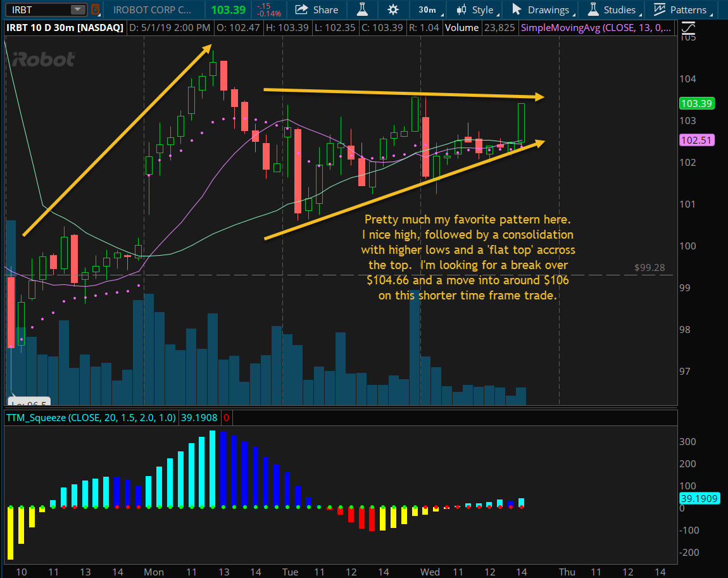Click the Mon label on time axis
Viewport: 728px width, 578px height.
(154, 572)
